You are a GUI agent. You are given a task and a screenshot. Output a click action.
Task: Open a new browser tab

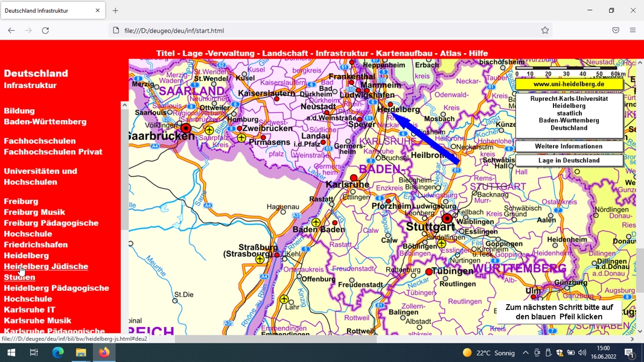coord(115,11)
